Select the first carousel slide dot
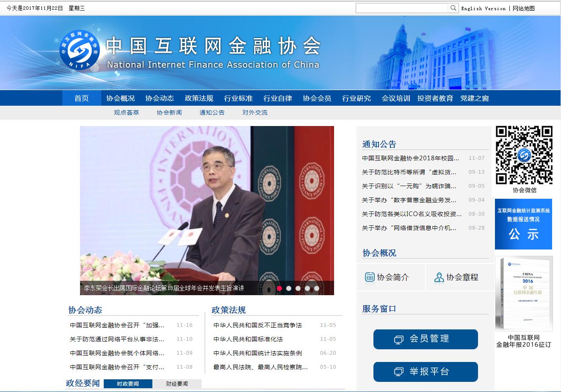 tap(279, 288)
